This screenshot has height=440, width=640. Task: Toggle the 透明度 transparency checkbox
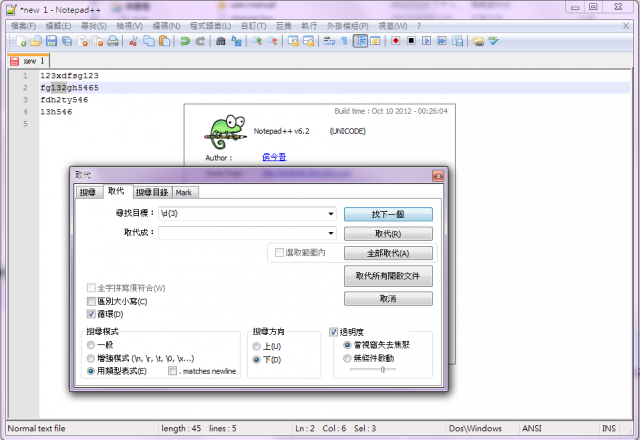coord(333,332)
